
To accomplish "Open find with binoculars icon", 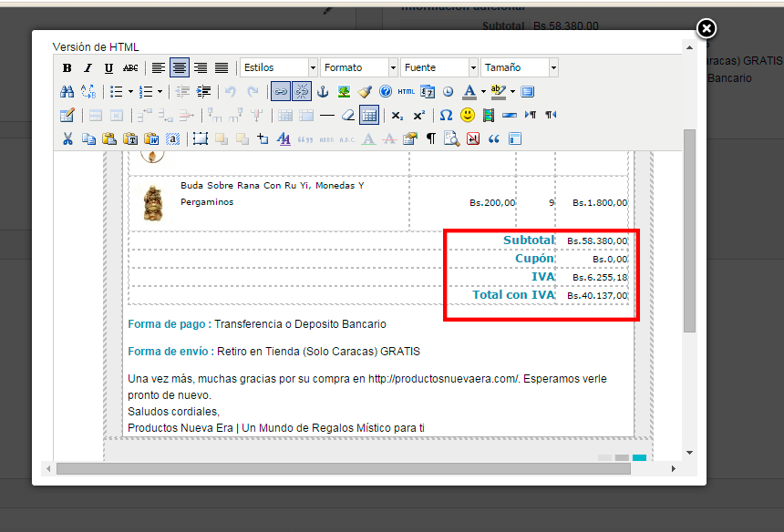I will (x=67, y=91).
